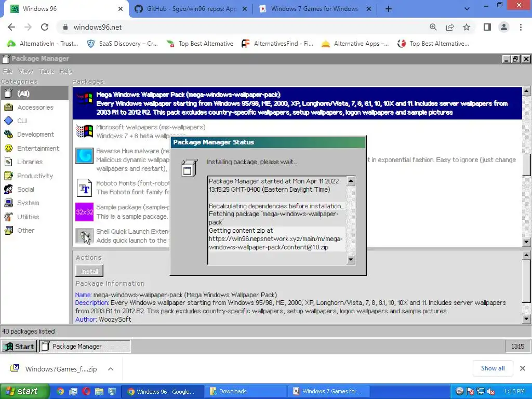The image size is (532, 399).
Task: Open the Chrome profile avatar
Action: point(504,27)
